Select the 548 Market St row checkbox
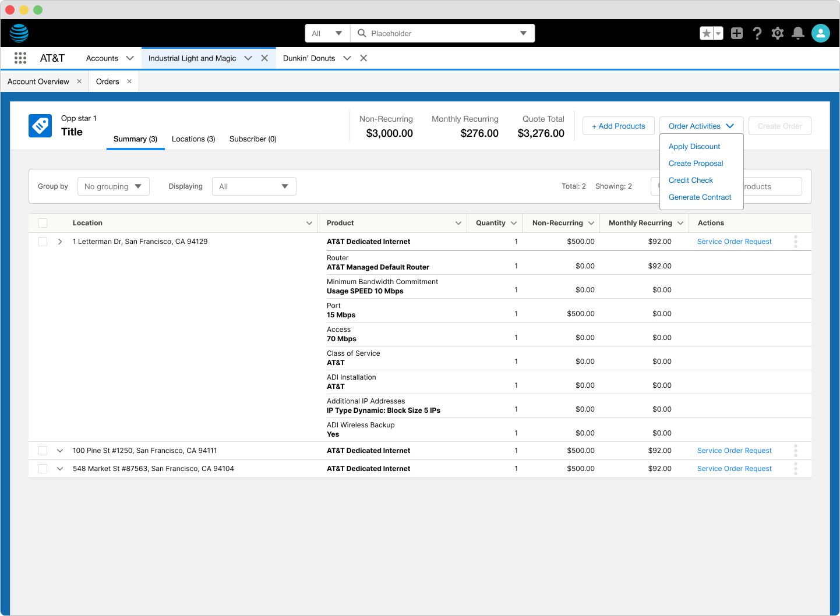 pyautogui.click(x=43, y=469)
